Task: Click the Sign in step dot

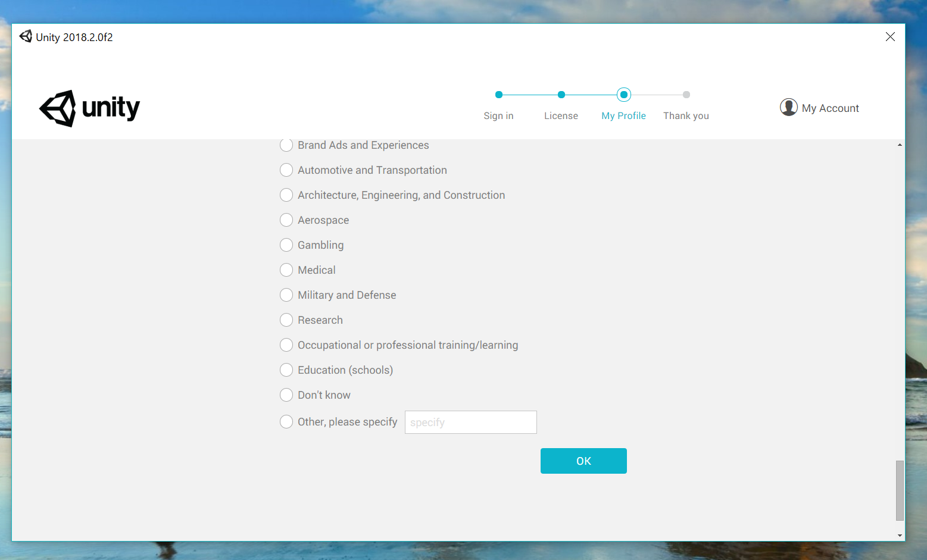Action: [x=499, y=95]
